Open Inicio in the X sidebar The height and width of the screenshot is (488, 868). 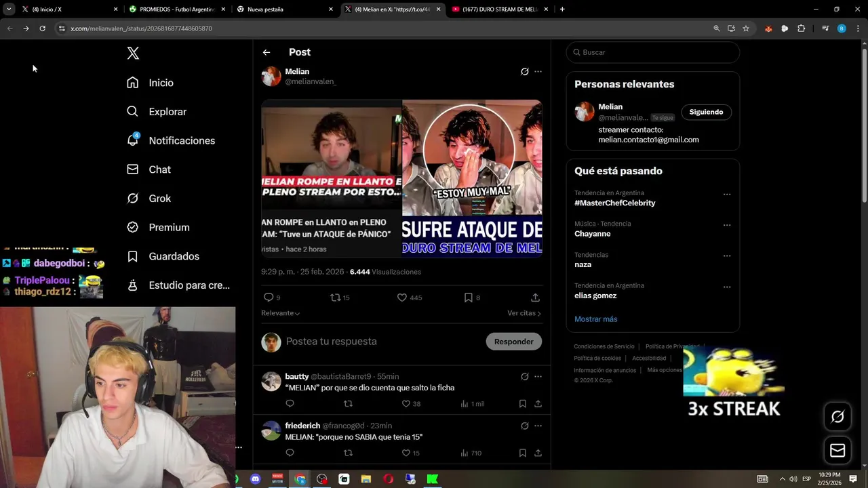(x=150, y=83)
